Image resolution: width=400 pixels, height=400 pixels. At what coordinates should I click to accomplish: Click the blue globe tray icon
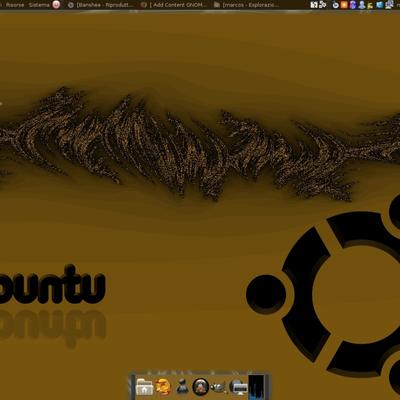click(380, 5)
